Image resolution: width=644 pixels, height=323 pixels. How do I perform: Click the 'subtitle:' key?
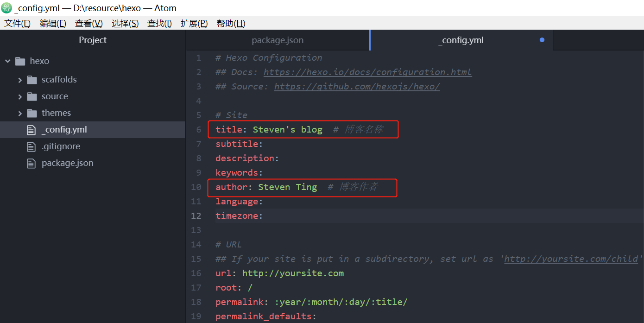click(x=239, y=144)
